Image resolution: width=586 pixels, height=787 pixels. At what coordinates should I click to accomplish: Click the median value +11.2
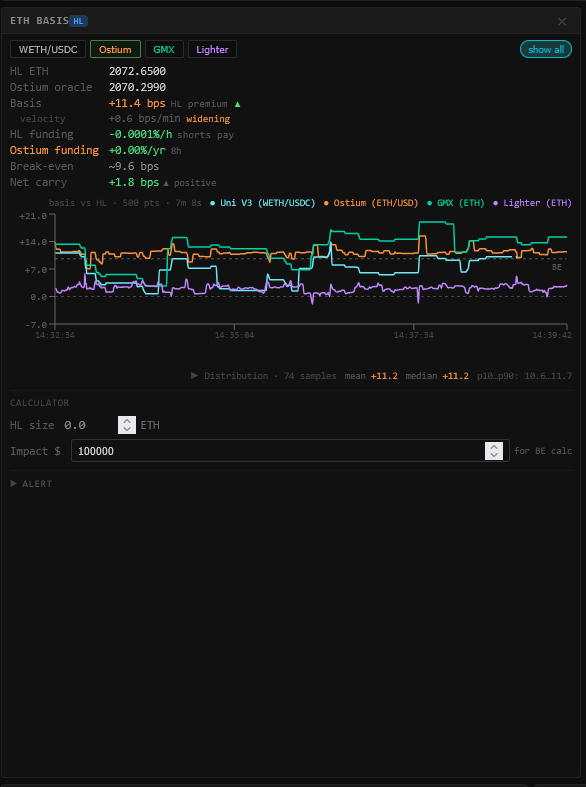pyautogui.click(x=456, y=375)
